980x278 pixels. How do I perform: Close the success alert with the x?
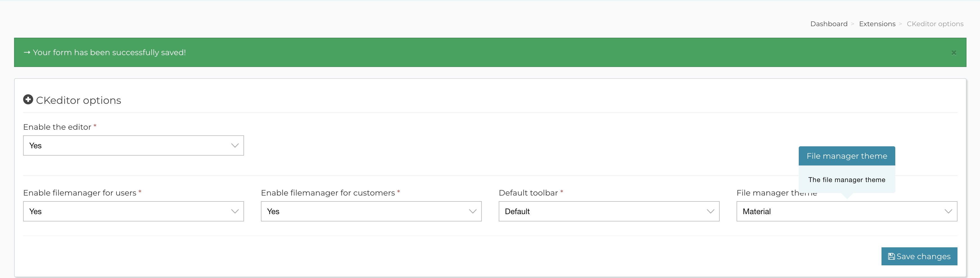pyautogui.click(x=953, y=53)
